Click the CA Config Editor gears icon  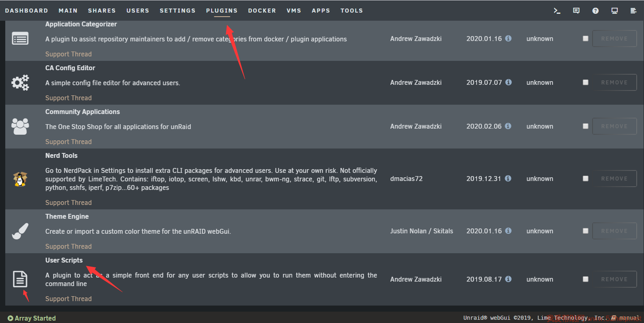point(20,83)
